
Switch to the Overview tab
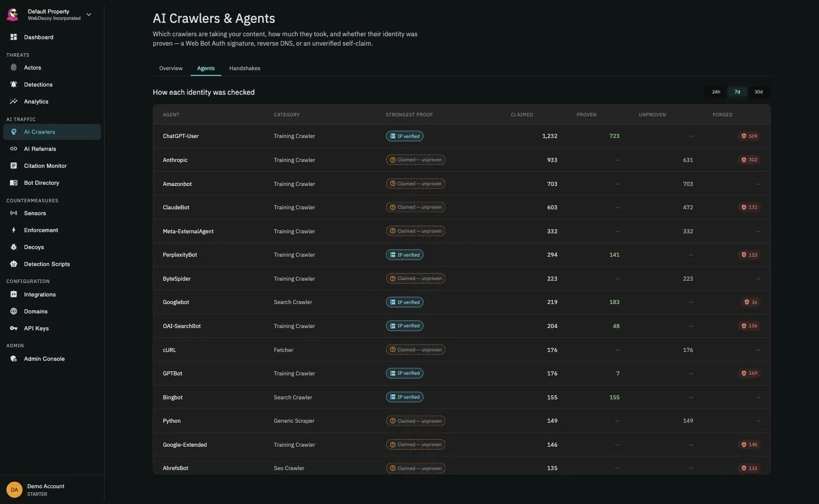pos(171,68)
